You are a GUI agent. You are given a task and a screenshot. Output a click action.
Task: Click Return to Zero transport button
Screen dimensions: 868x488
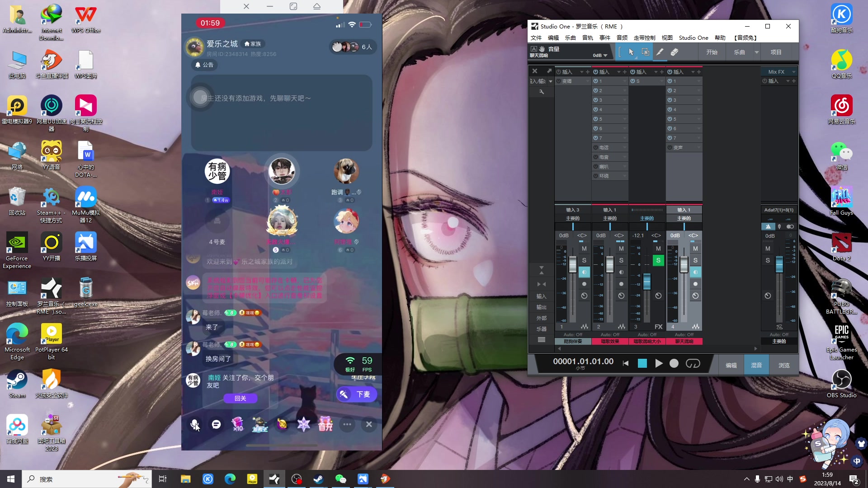(x=626, y=363)
